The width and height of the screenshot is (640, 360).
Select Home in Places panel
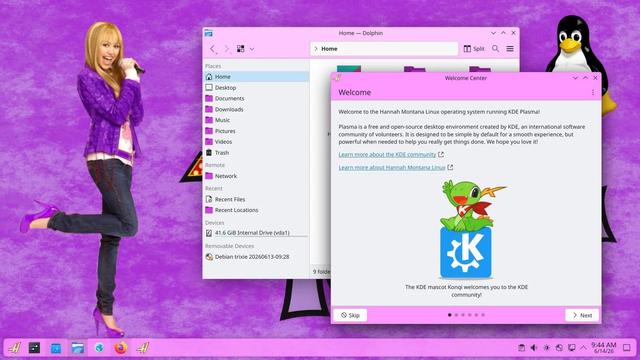pyautogui.click(x=256, y=76)
